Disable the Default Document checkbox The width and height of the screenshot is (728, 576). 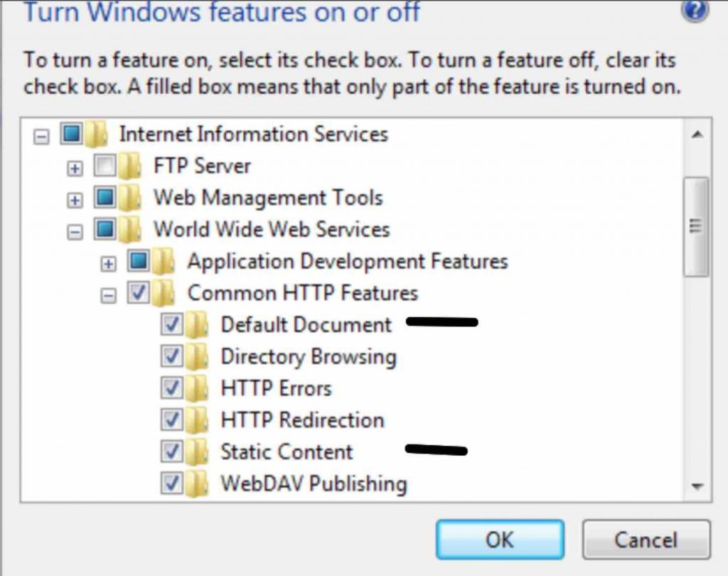(171, 324)
